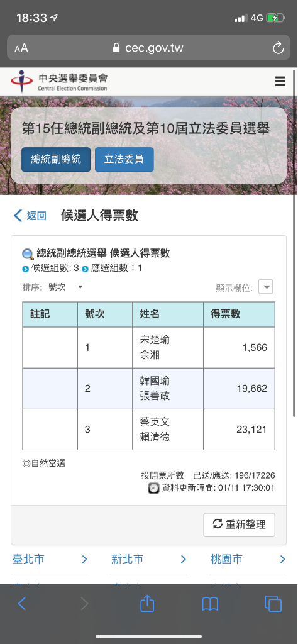Click the magnifier icon beside 總統副總統選舉
The height and width of the screenshot is (644, 298).
pyautogui.click(x=28, y=254)
